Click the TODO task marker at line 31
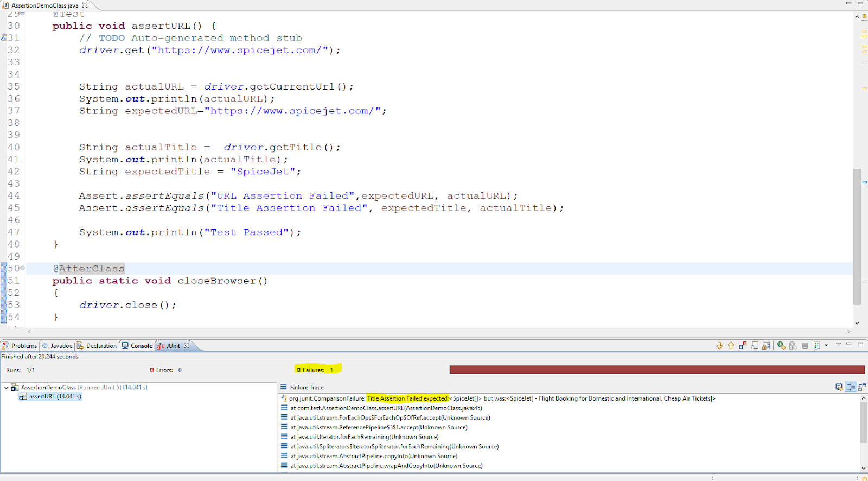 click(x=3, y=37)
